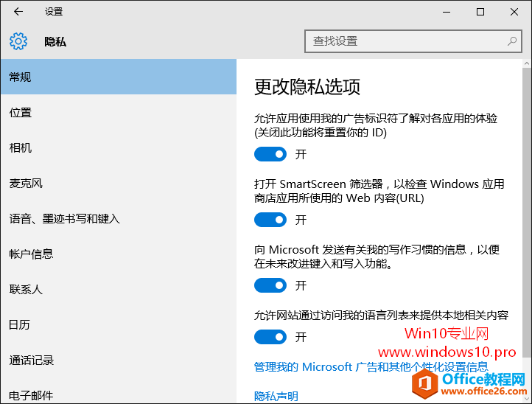The height and width of the screenshot is (404, 532).
Task: Click the vertical scrollbar thumb
Action: [x=527, y=212]
